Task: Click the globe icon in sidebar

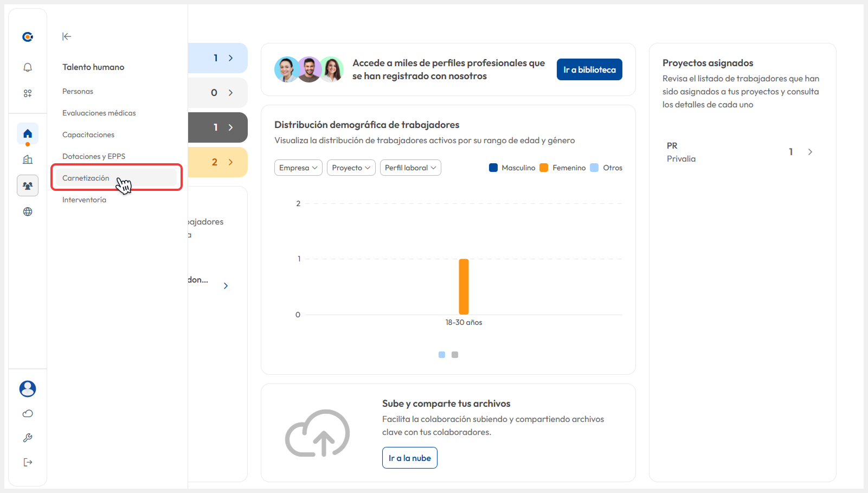Action: pos(28,212)
